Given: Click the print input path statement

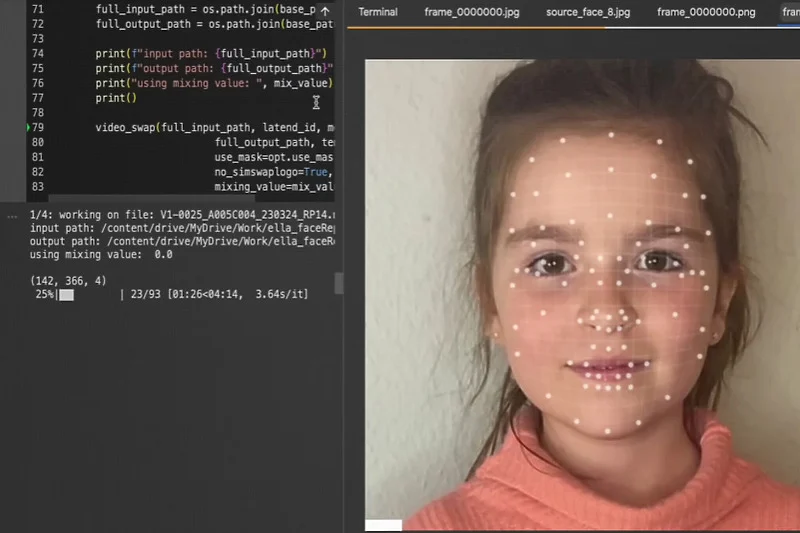Looking at the screenshot, I should (211, 54).
